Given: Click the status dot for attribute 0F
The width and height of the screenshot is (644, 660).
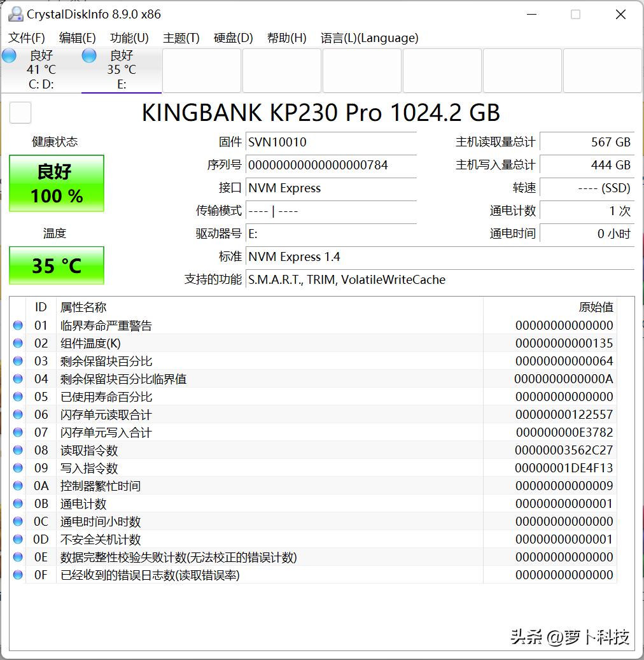Looking at the screenshot, I should (x=18, y=575).
